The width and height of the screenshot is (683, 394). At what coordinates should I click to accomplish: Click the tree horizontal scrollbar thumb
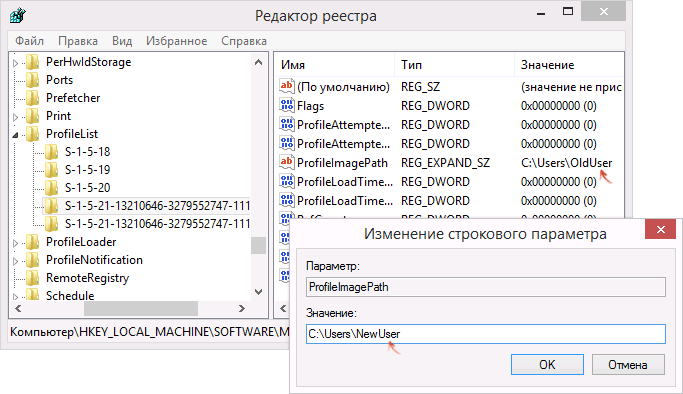click(x=141, y=308)
